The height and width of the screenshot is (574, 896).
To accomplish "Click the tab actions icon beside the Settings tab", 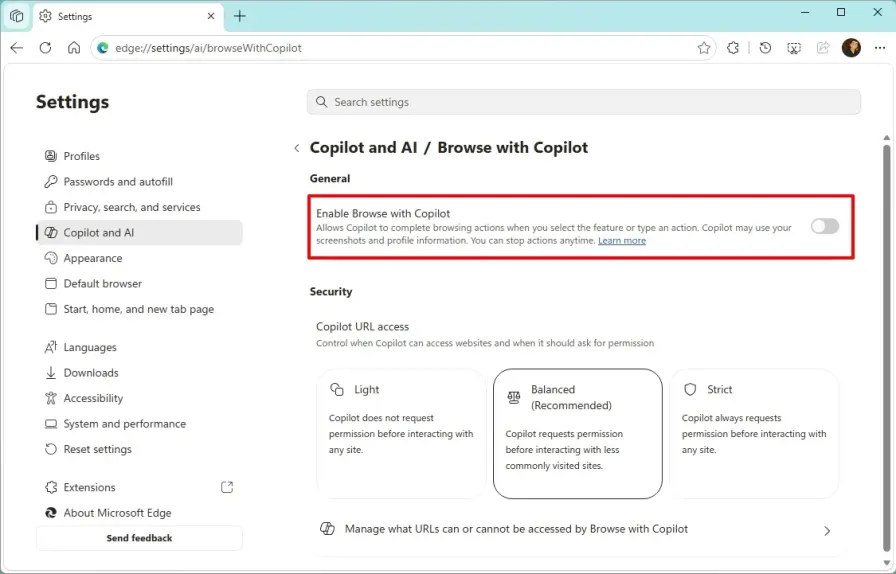I will pos(17,16).
